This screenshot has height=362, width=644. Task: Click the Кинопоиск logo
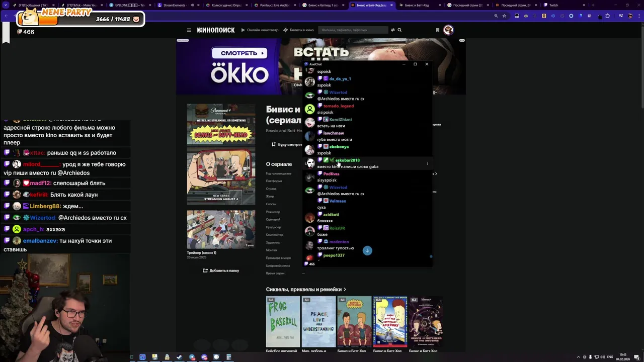click(216, 30)
